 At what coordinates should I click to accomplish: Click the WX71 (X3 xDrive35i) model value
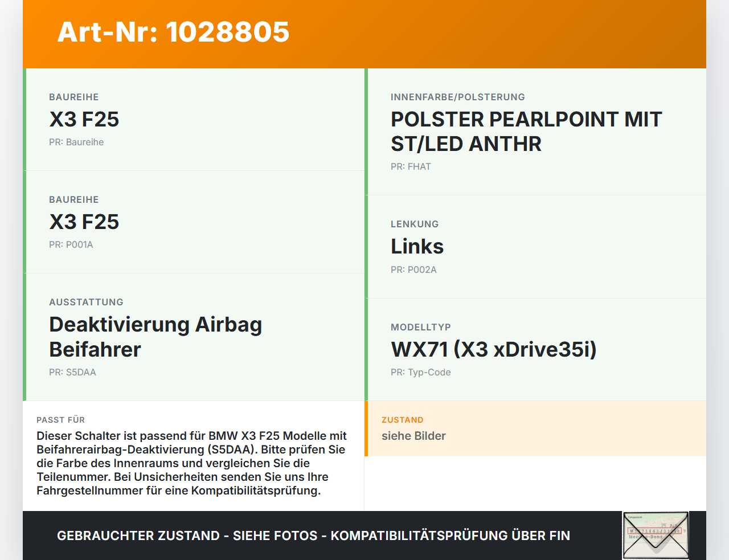[x=493, y=349]
